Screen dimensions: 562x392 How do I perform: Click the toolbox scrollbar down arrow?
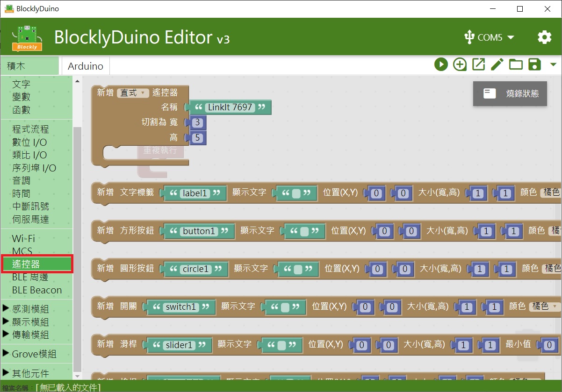78,376
